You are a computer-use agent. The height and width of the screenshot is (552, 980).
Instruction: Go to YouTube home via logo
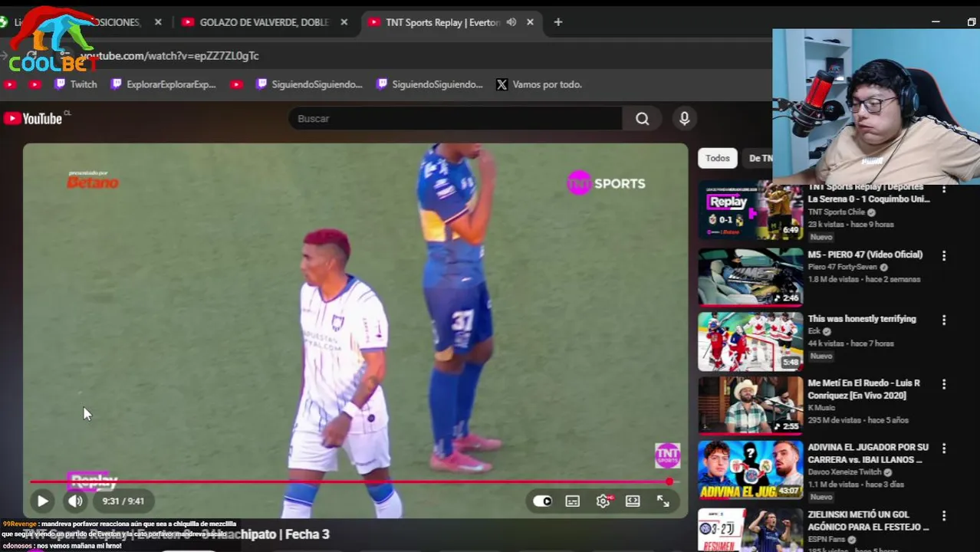(x=33, y=118)
